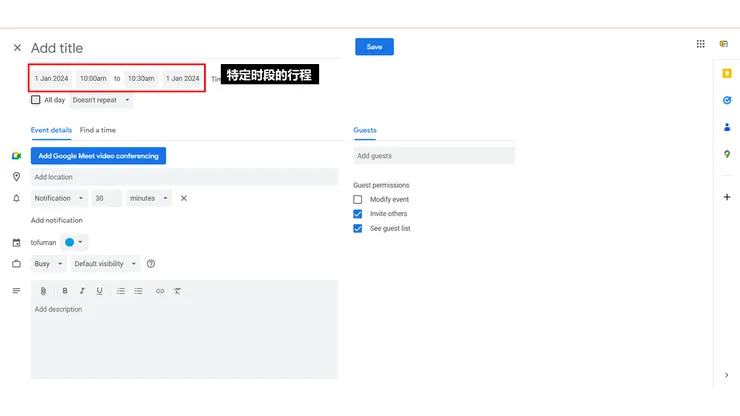Viewport: 740px width, 416px height.
Task: Toggle italic formatting
Action: 82,291
